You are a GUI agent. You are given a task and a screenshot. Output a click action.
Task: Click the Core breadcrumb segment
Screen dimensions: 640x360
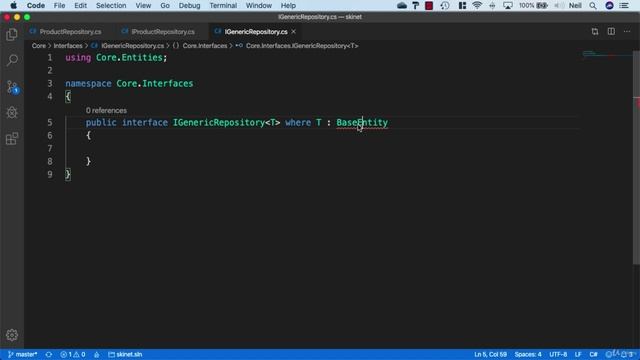point(39,46)
